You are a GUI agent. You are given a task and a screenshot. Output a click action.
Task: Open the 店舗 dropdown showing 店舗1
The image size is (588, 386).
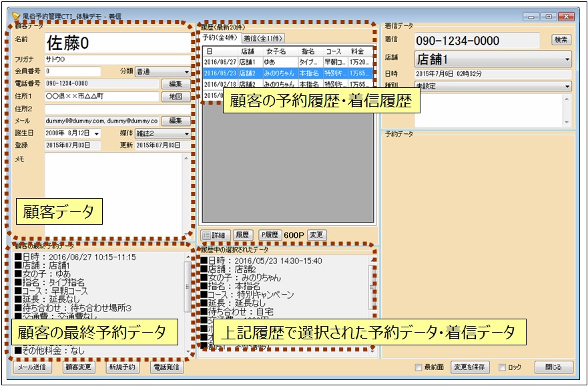493,59
